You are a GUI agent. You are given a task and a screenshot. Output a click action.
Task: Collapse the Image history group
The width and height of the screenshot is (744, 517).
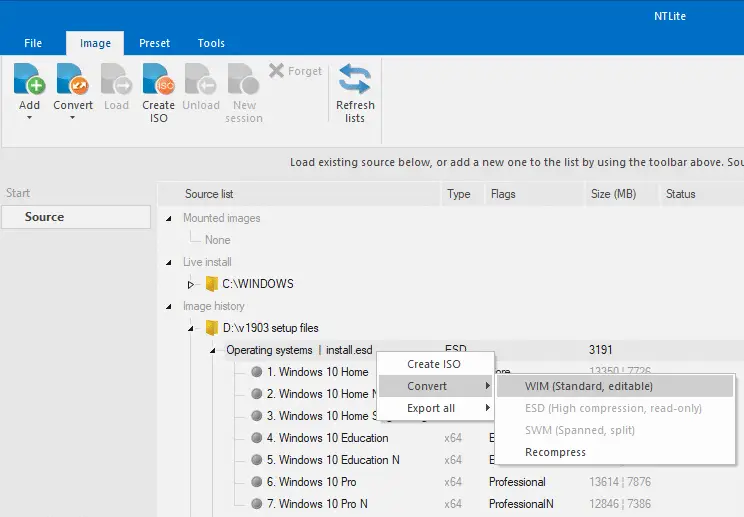pos(168,306)
